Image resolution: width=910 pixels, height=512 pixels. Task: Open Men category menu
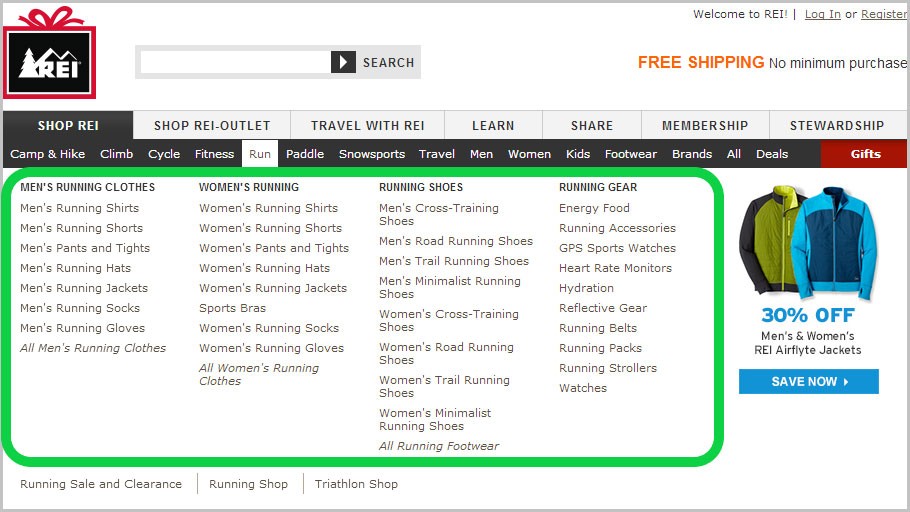pyautogui.click(x=482, y=154)
